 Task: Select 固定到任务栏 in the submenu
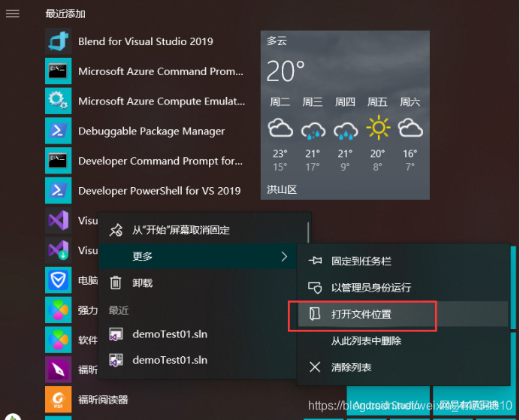tap(404, 261)
